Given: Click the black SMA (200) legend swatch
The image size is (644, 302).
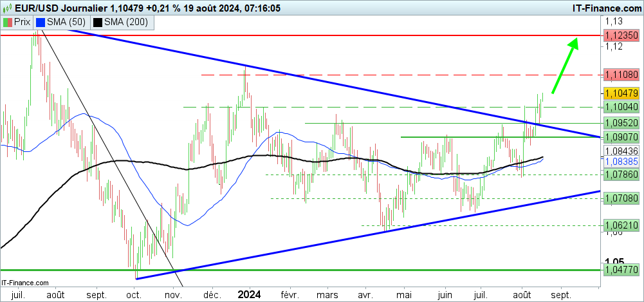Looking at the screenshot, I should 98,23.
